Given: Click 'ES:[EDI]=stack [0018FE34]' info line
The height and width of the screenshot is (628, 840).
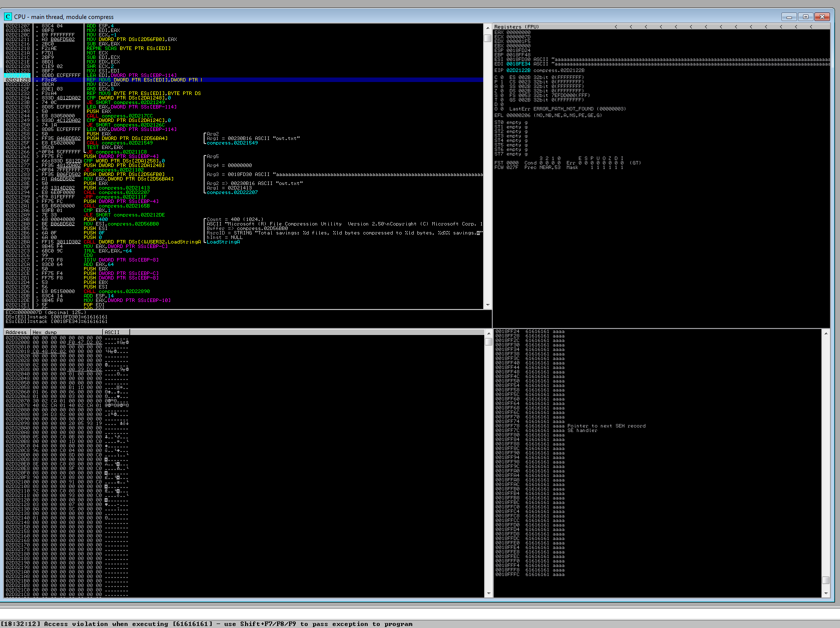Looking at the screenshot, I should coord(57,321).
